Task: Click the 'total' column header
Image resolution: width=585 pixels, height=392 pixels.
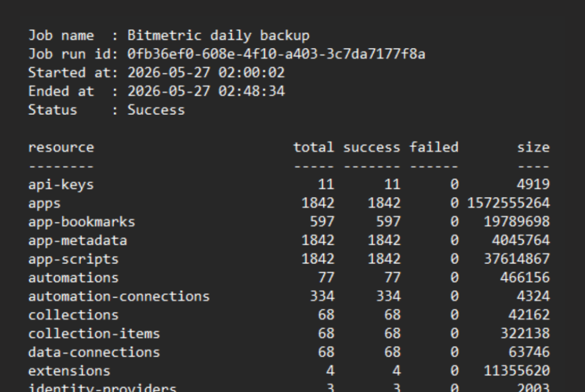Action: 314,147
